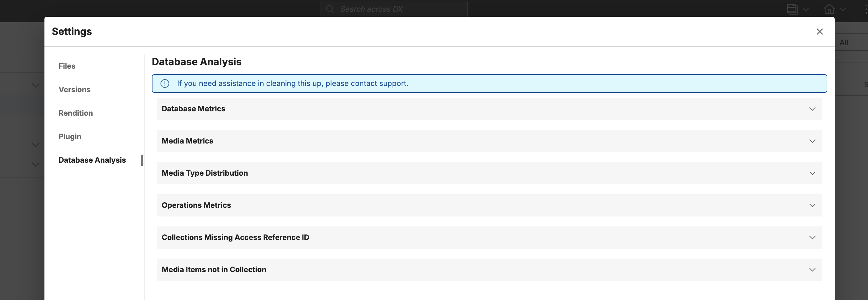The height and width of the screenshot is (300, 868).
Task: Expand the Media Metrics section
Action: point(812,141)
